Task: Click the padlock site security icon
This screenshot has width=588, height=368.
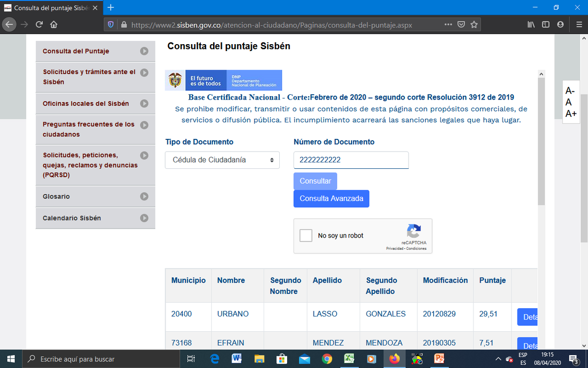Action: (123, 25)
